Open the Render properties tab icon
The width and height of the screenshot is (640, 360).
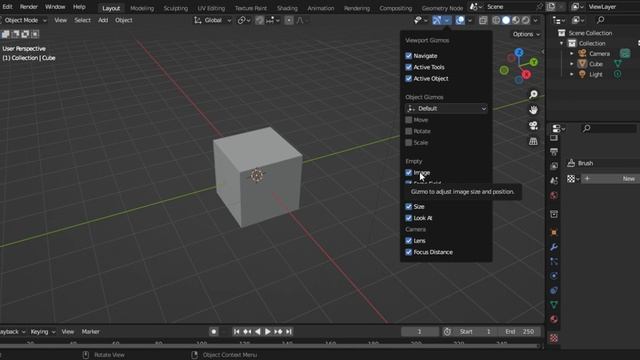click(x=554, y=138)
